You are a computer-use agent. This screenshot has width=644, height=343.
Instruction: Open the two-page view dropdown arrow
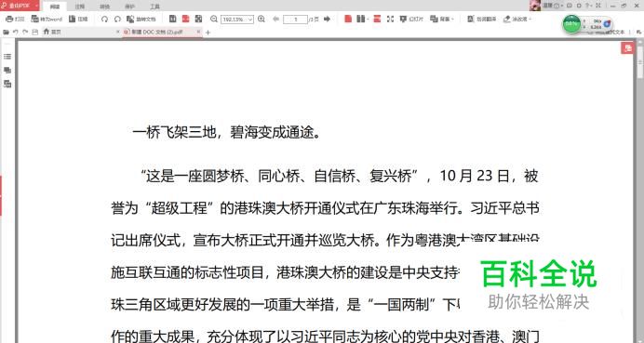point(368,20)
